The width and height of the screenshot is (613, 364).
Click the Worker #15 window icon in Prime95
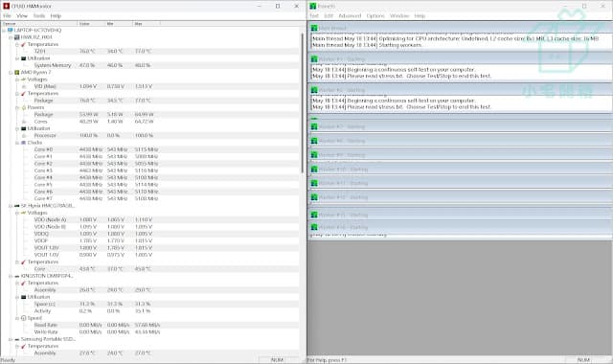pos(314,215)
